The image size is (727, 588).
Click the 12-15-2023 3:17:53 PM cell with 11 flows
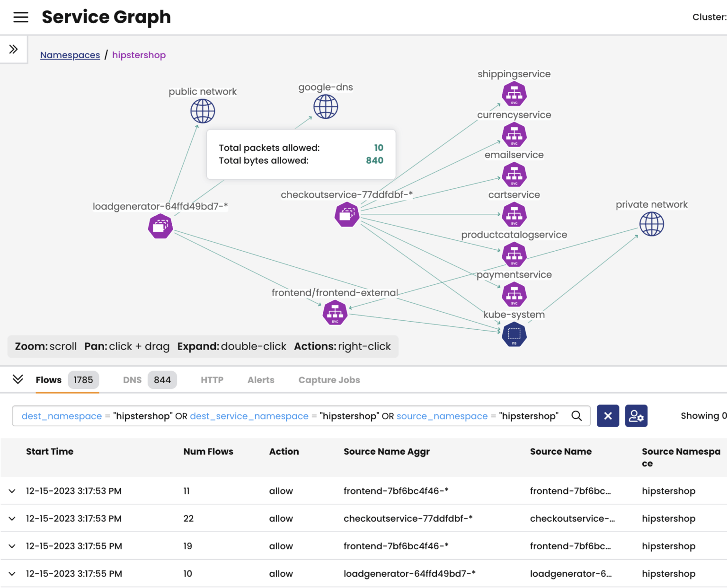point(74,491)
